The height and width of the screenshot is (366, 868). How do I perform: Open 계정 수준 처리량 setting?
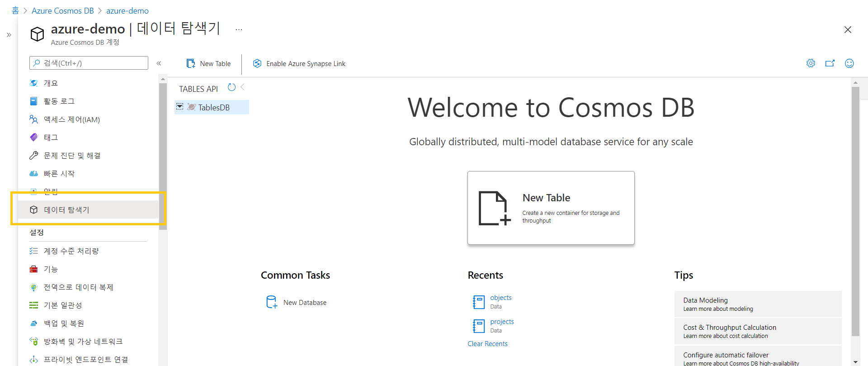(x=88, y=251)
